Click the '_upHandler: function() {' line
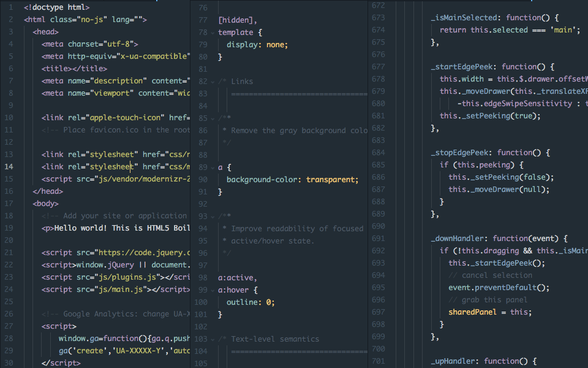 point(484,361)
